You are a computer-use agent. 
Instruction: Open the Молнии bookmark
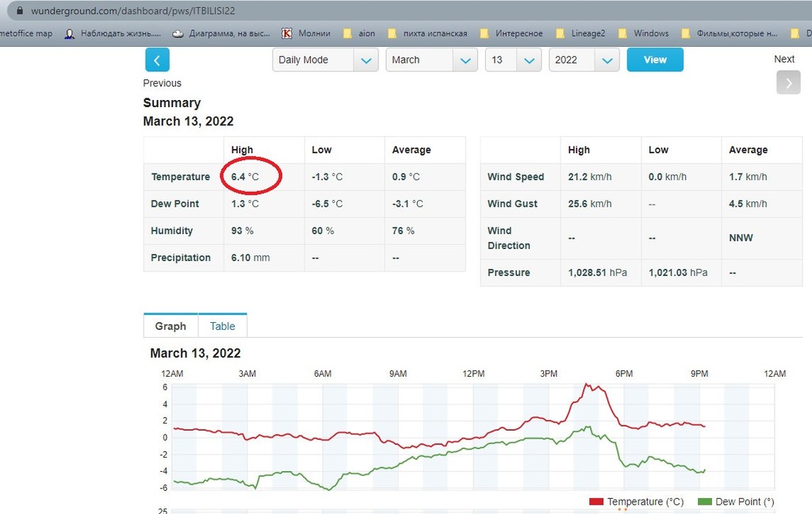tap(307, 33)
